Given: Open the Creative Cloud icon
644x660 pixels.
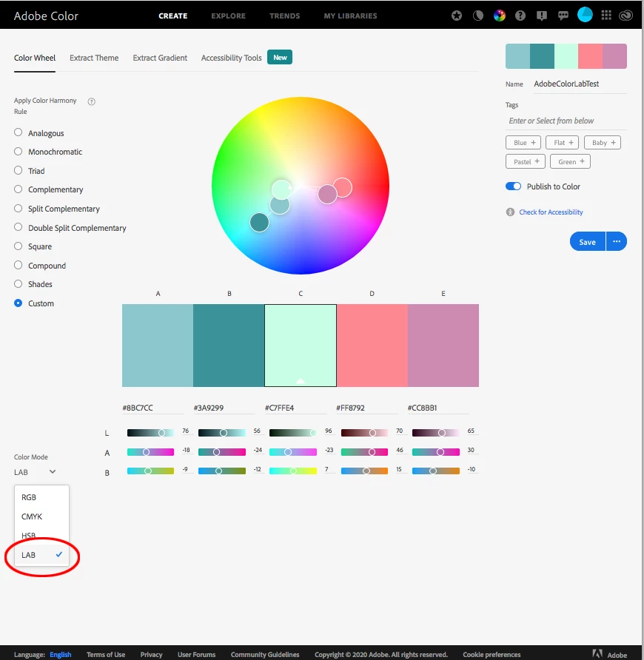Looking at the screenshot, I should (x=626, y=16).
